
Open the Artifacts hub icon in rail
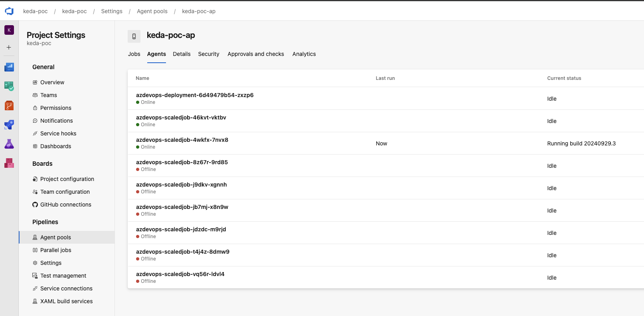point(9,163)
